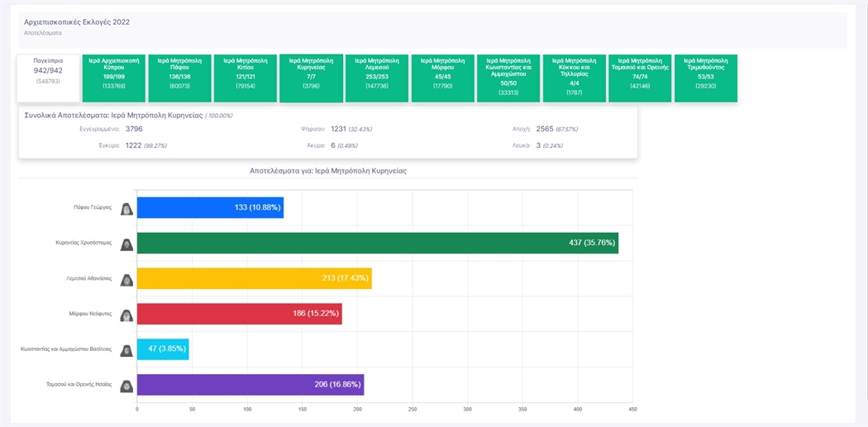
Task: Click Ταμασού και Ορεινής Ησαΐας portrait icon
Action: [x=127, y=386]
